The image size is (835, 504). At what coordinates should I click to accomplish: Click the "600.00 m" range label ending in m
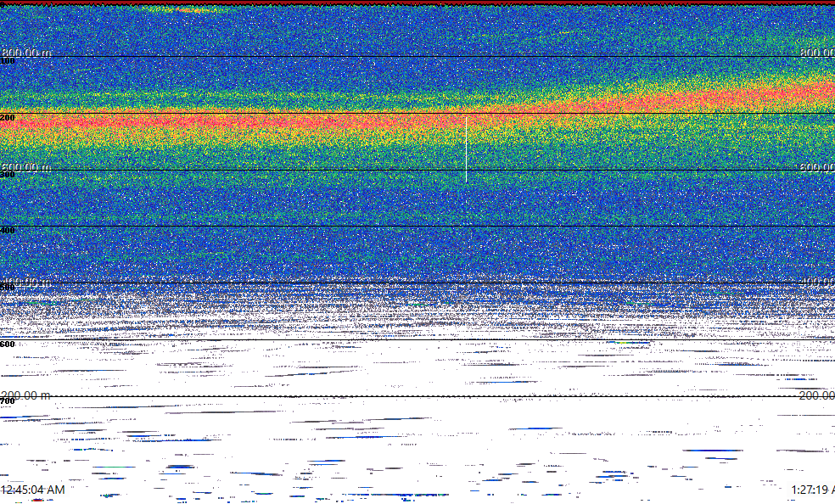[26, 167]
